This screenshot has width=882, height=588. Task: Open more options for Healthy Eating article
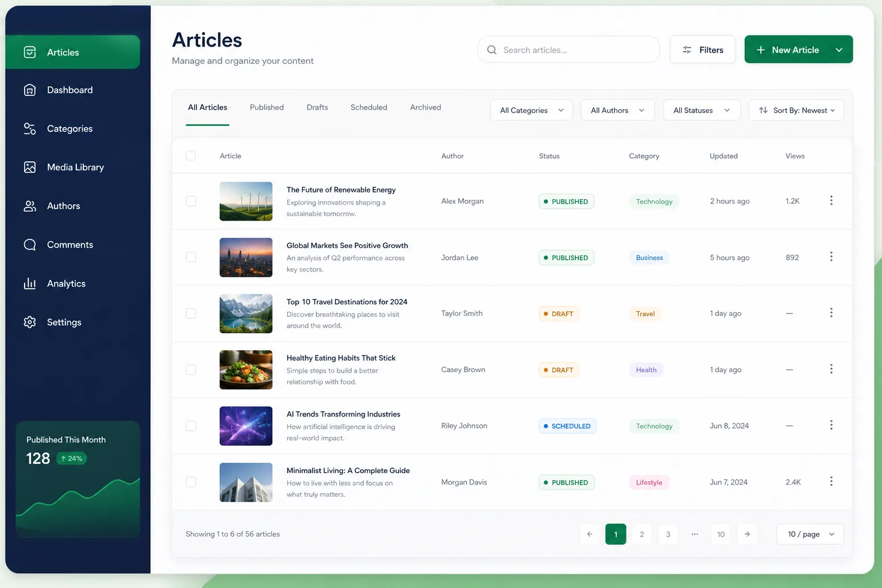coord(831,369)
